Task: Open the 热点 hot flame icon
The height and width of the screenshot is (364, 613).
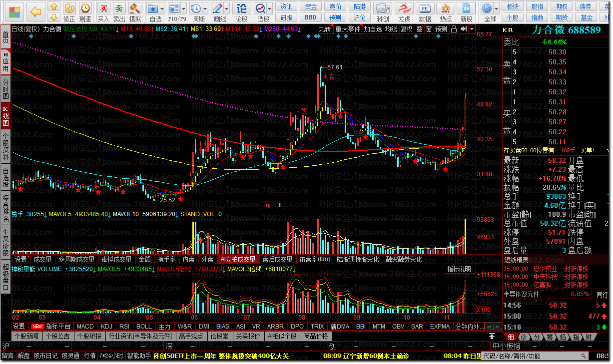Action: tap(446, 9)
